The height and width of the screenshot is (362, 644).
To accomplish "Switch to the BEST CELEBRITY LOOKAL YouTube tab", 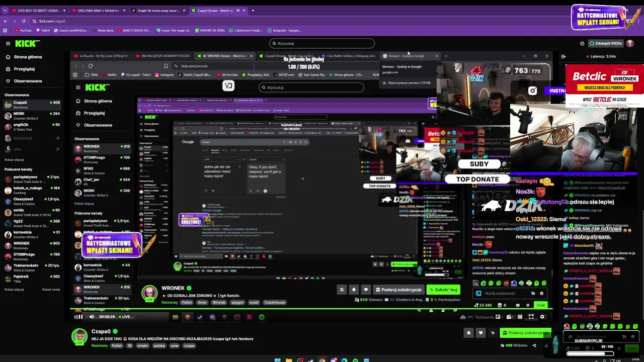I will [x=39, y=11].
